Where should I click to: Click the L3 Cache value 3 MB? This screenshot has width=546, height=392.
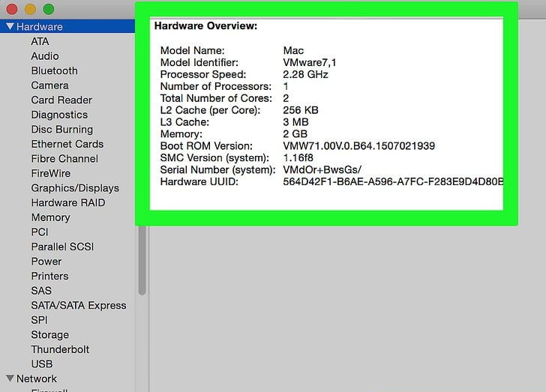(x=295, y=122)
